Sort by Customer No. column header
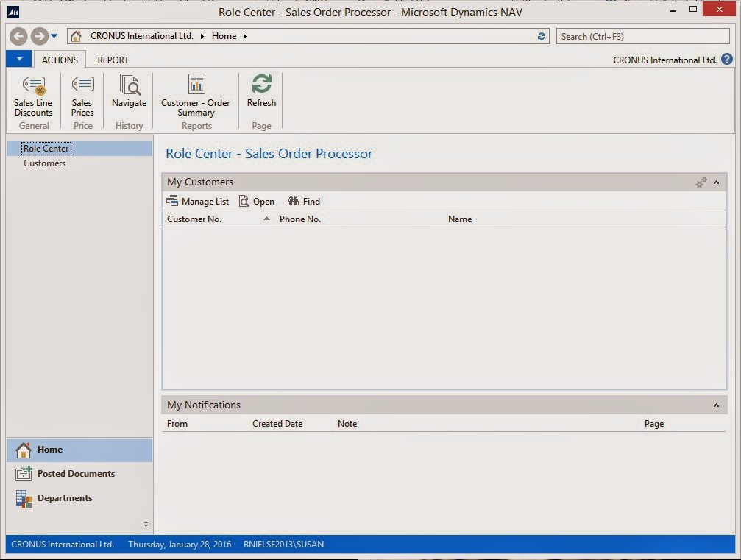Viewport: 741px width, 560px height. 194,219
